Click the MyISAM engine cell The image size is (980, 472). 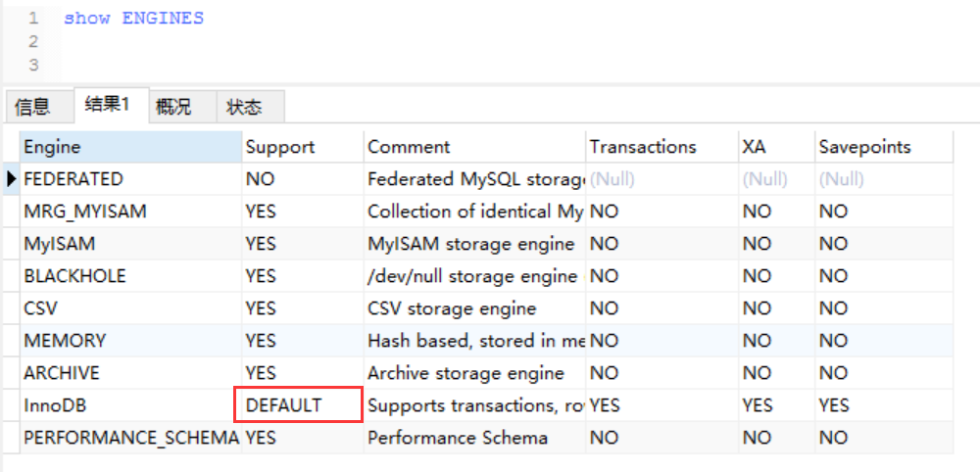click(130, 244)
